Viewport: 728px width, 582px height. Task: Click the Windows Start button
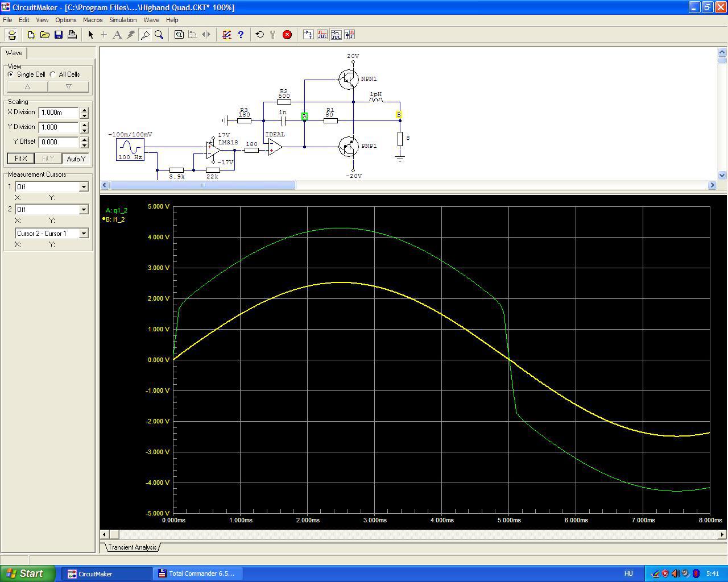click(28, 573)
